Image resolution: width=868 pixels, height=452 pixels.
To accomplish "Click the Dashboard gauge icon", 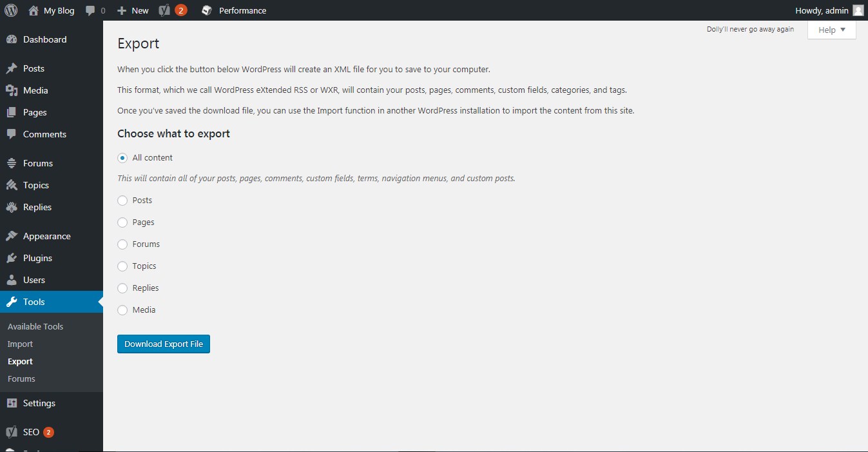I will tap(12, 39).
